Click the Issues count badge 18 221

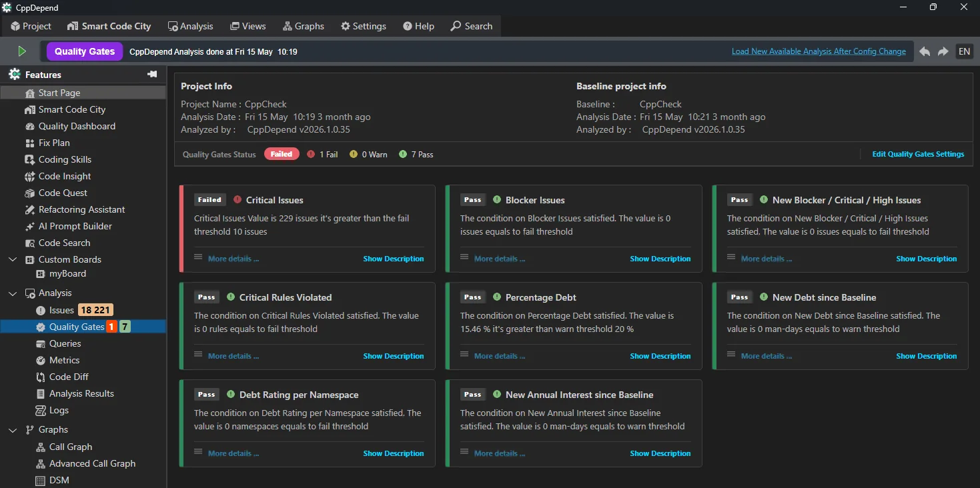pyautogui.click(x=95, y=310)
